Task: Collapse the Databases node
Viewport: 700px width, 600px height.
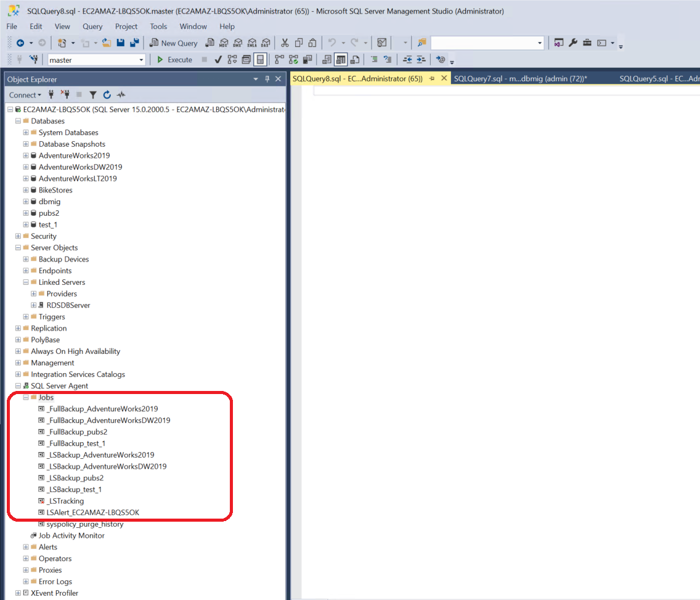Action: click(x=18, y=121)
